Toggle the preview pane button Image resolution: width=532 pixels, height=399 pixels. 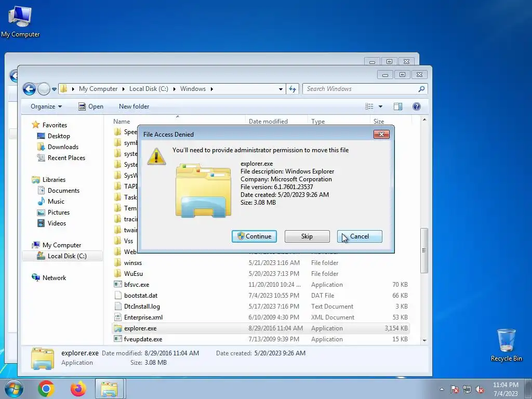click(398, 107)
